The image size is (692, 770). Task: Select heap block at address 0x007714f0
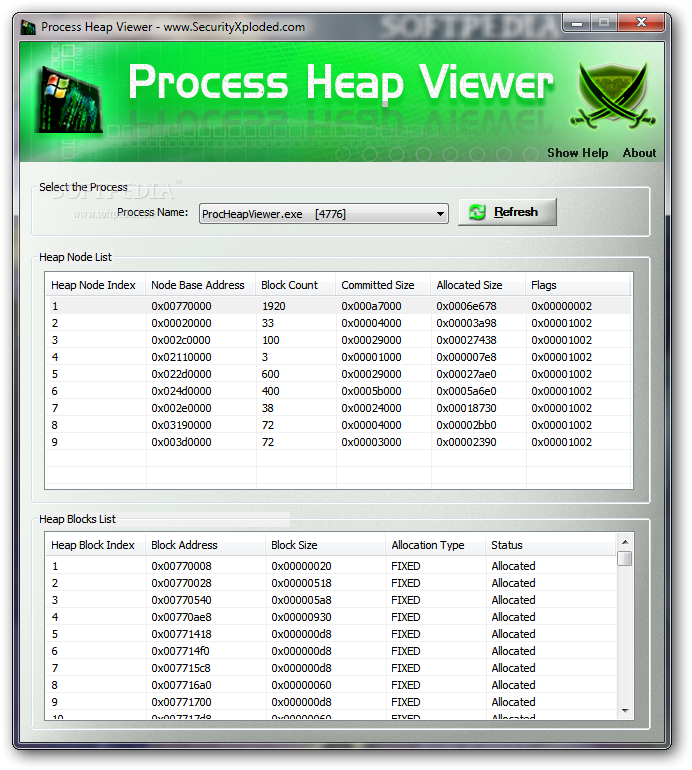(331, 651)
